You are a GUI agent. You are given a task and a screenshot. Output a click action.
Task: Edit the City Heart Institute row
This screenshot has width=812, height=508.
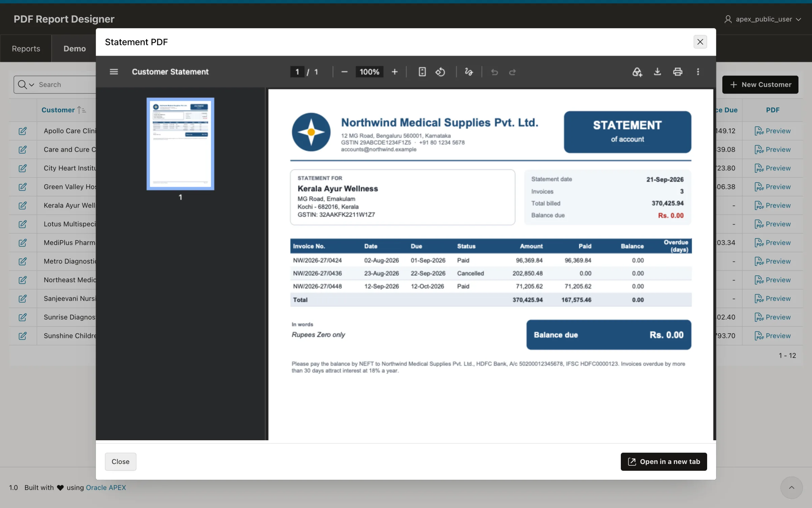23,168
